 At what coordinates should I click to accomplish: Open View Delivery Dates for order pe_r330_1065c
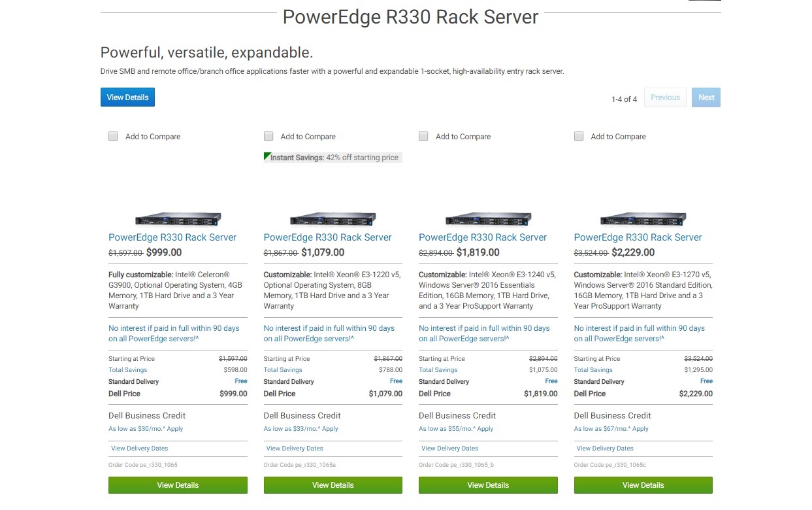click(605, 449)
